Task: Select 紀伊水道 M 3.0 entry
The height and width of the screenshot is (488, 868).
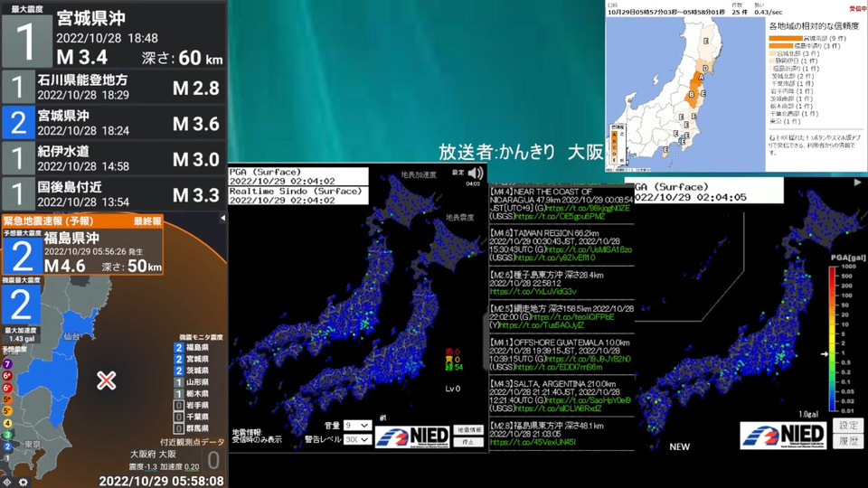Action: pos(114,159)
